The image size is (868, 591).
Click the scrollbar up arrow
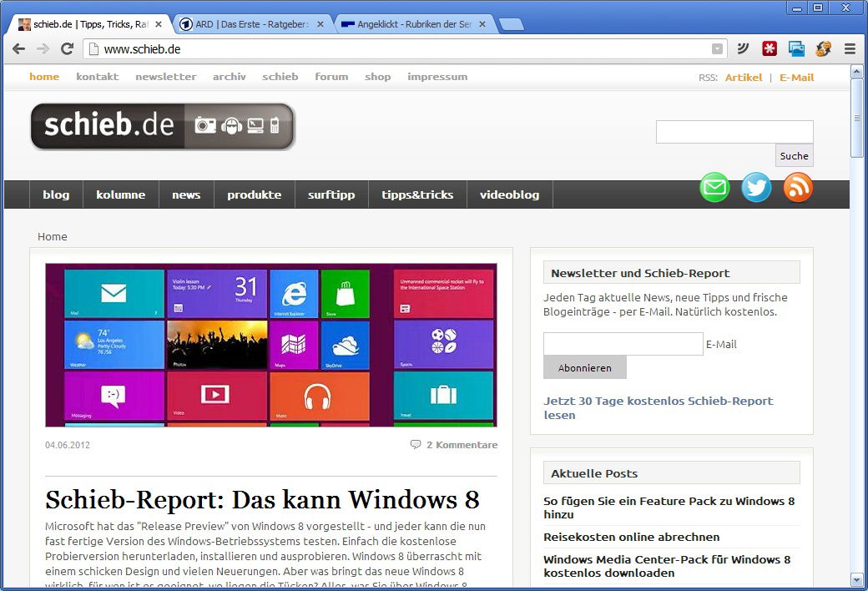click(x=856, y=72)
